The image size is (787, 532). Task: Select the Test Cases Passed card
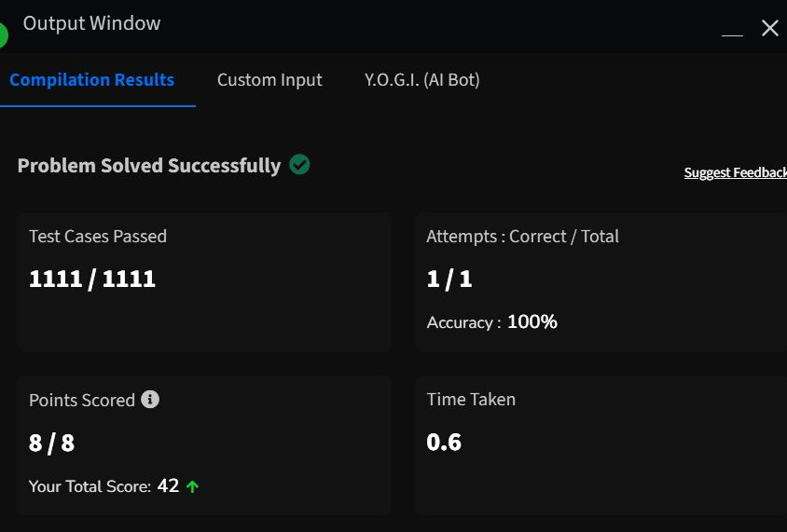[204, 281]
